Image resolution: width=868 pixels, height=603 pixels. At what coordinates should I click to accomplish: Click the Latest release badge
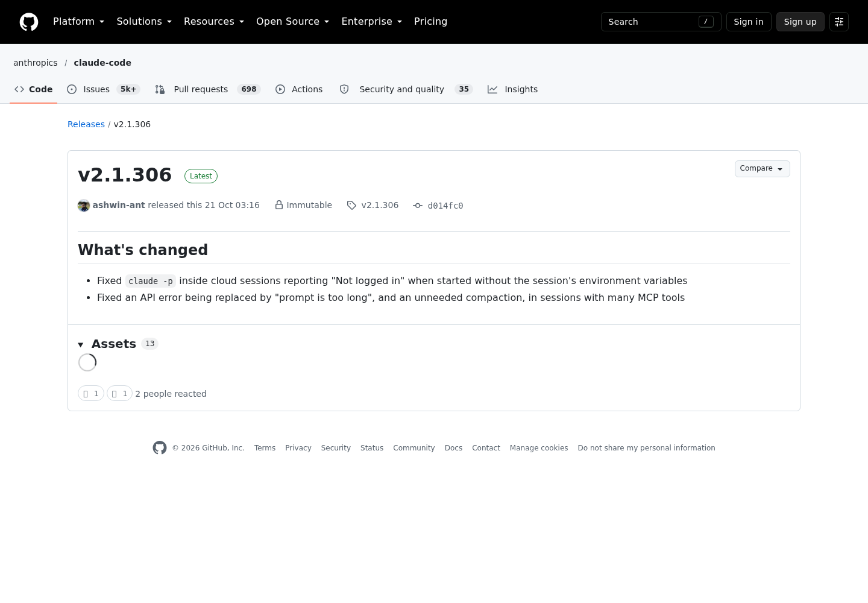pos(201,176)
